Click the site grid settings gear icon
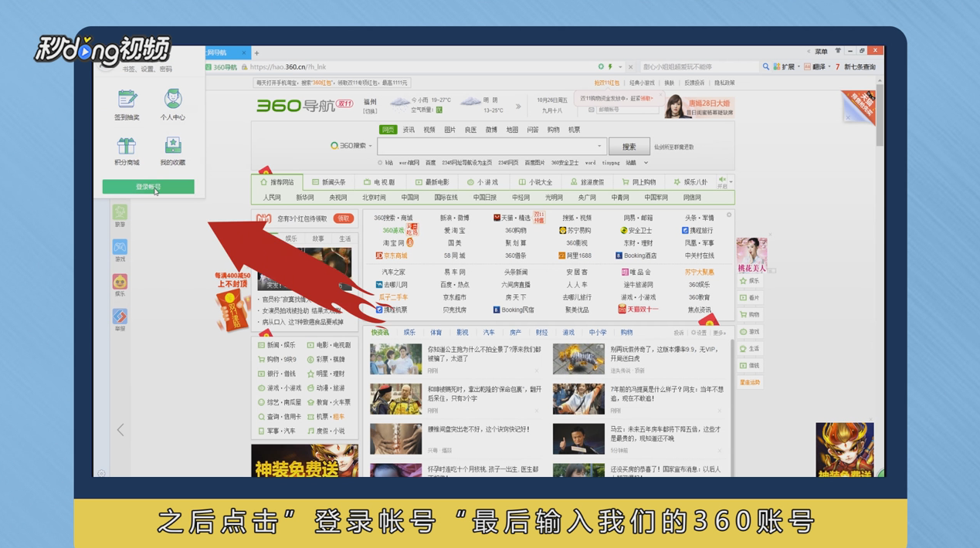The width and height of the screenshot is (980, 548). click(729, 215)
